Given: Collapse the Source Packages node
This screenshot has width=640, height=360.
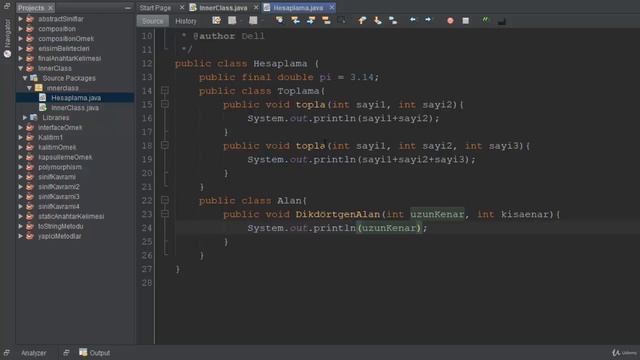Looking at the screenshot, I should [x=25, y=78].
